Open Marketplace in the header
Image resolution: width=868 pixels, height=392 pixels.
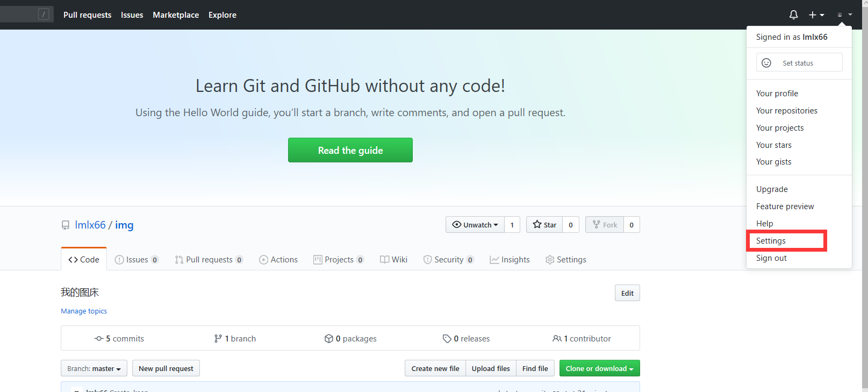tap(176, 15)
